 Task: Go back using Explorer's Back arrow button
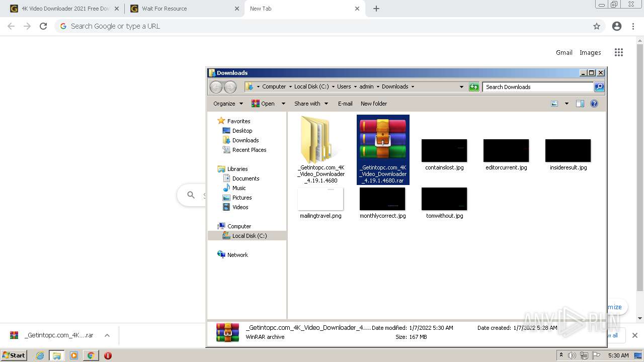coord(216,87)
